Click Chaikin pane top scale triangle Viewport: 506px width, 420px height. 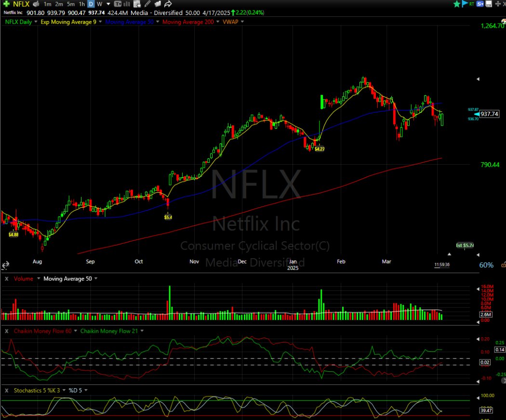click(x=478, y=339)
